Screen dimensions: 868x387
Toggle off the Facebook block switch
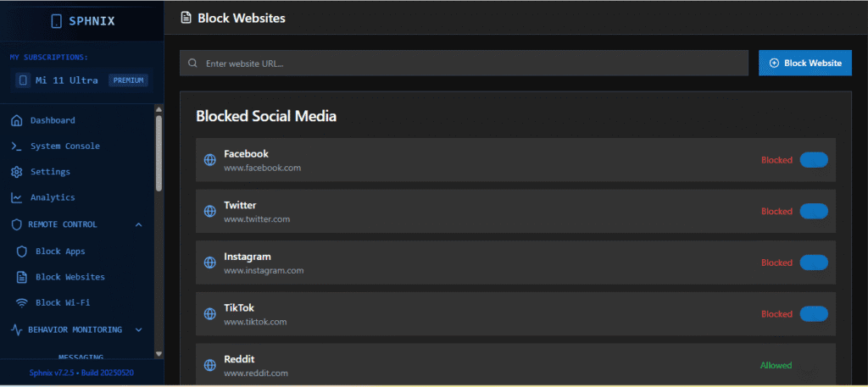pyautogui.click(x=814, y=160)
